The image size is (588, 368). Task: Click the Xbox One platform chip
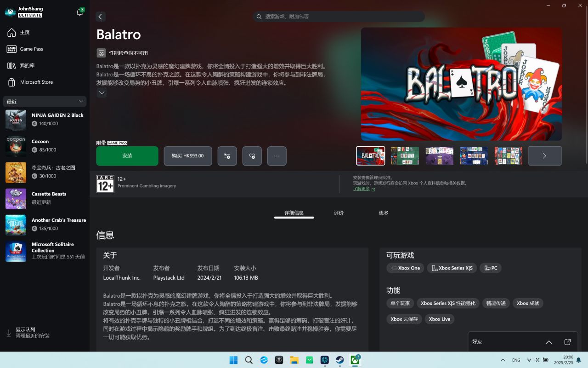(x=405, y=268)
